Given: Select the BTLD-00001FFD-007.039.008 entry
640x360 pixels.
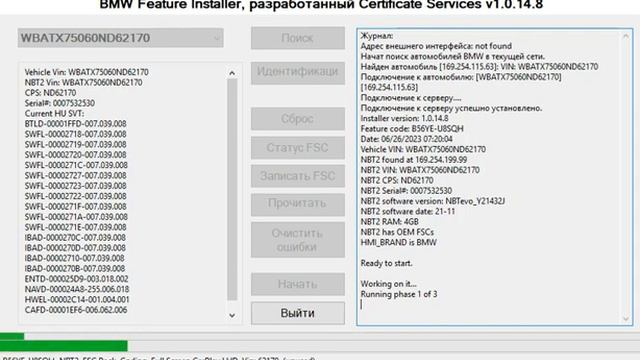Looking at the screenshot, I should (76, 124).
